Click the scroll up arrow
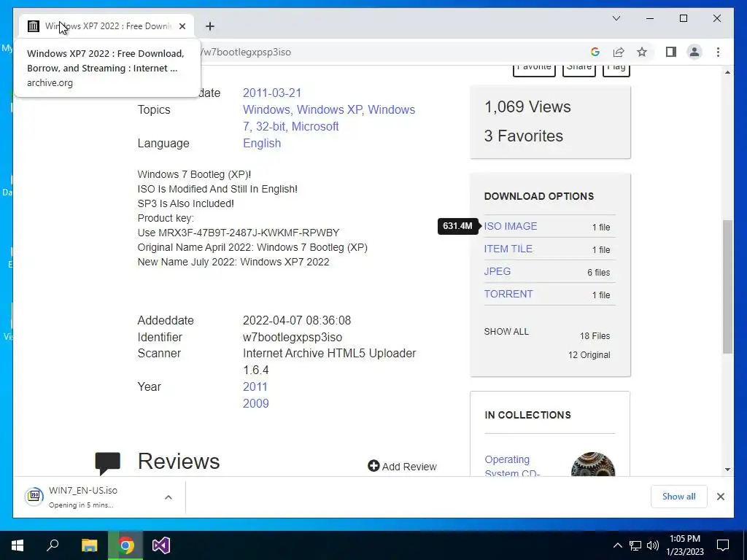 (727, 72)
